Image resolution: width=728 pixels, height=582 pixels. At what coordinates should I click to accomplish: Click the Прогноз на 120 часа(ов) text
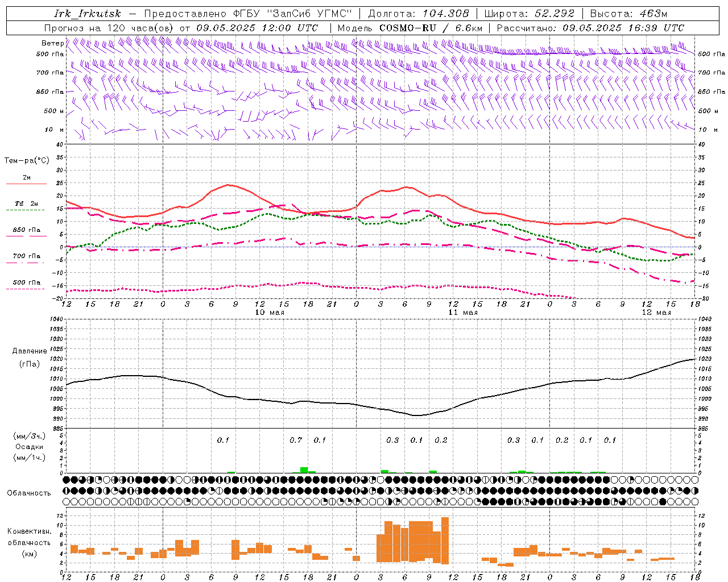(x=110, y=28)
